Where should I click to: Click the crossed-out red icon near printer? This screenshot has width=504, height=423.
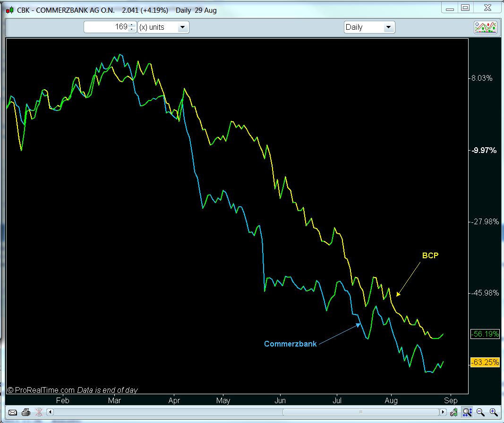tap(39, 412)
